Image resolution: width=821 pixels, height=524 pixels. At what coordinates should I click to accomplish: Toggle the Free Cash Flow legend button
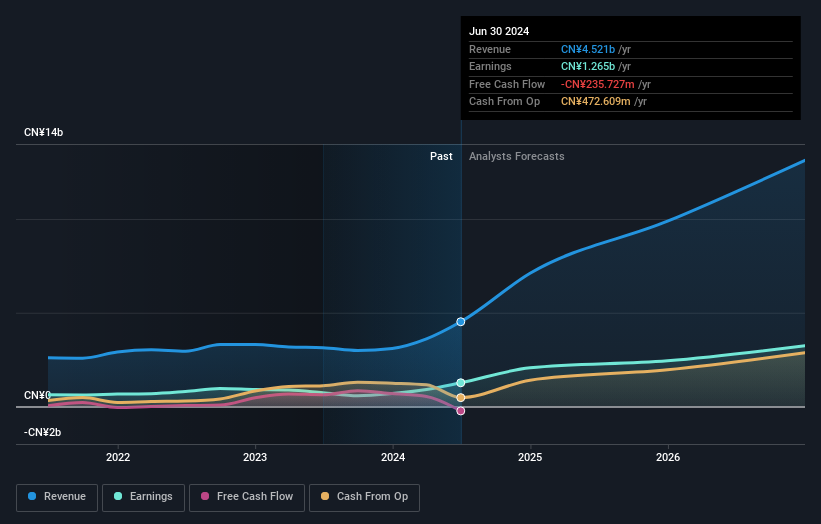pos(247,497)
